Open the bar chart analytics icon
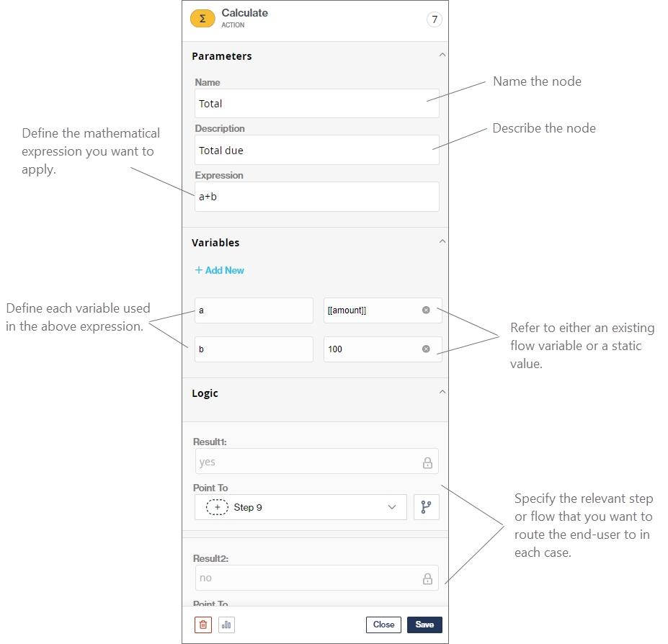The width and height of the screenshot is (668, 644). click(x=226, y=625)
